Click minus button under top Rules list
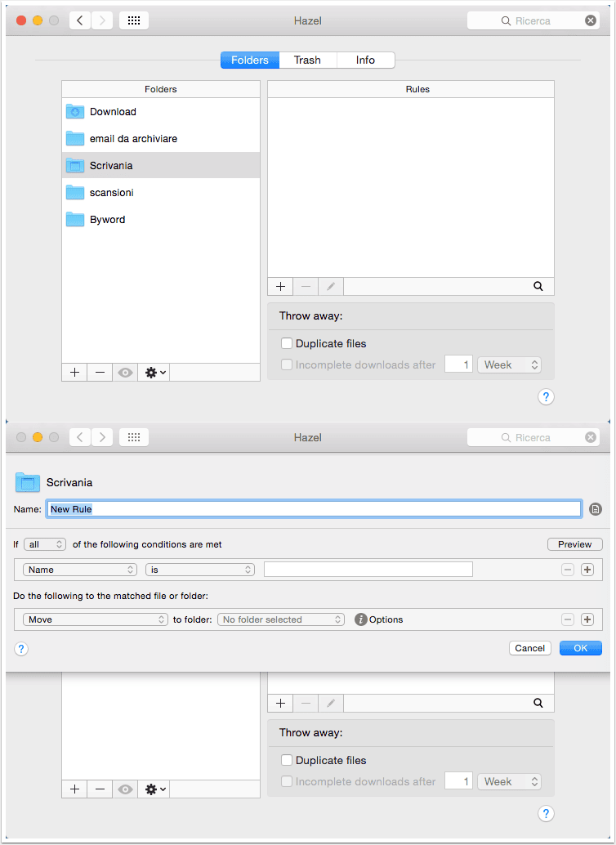616x845 pixels. click(x=306, y=287)
